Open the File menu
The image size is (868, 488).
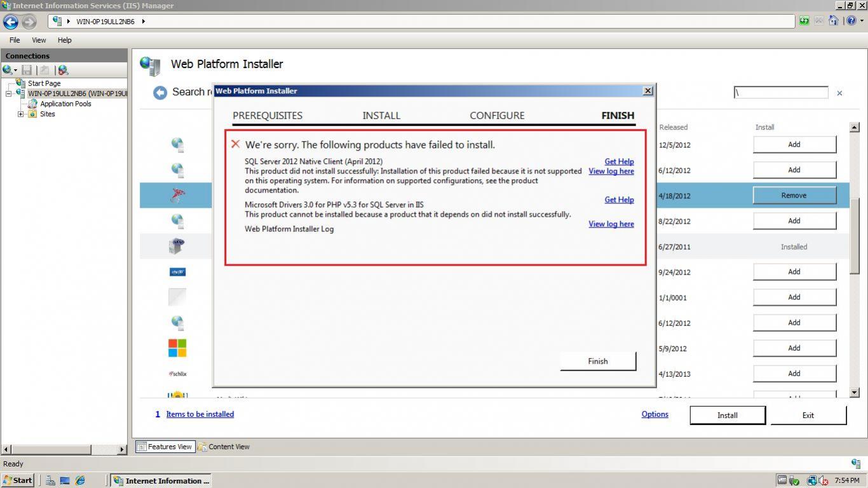pyautogui.click(x=15, y=40)
